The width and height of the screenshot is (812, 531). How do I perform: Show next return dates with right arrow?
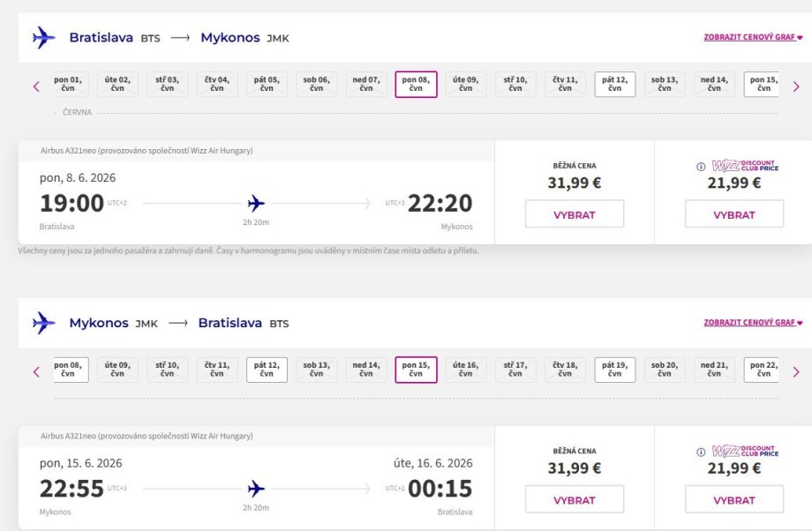796,371
